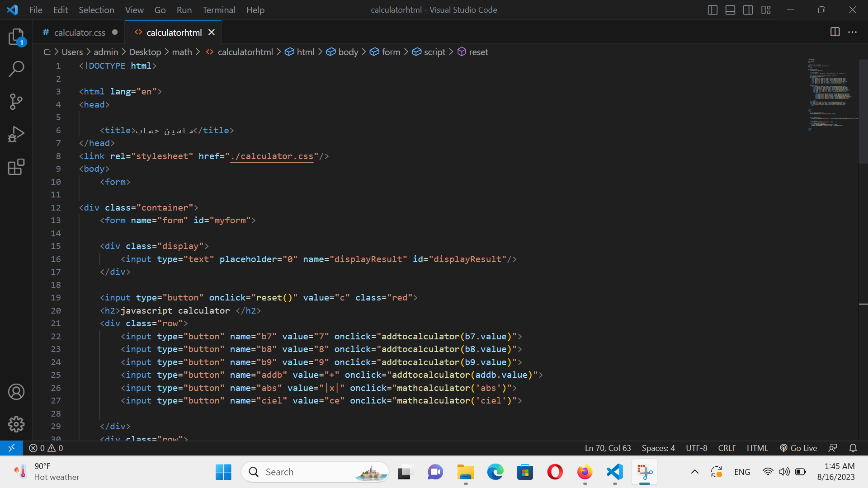
Task: Change indentation via Spaces: 4
Action: coord(658,448)
